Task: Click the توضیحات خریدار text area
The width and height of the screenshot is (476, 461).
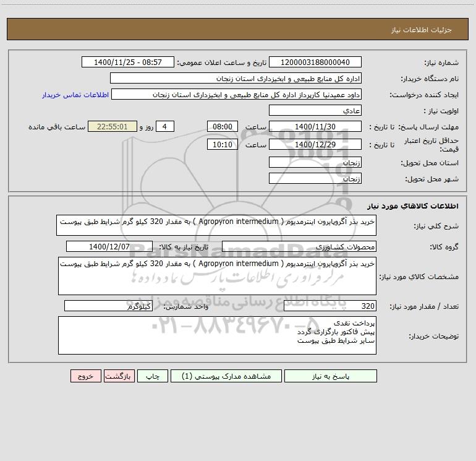Action: point(217,335)
